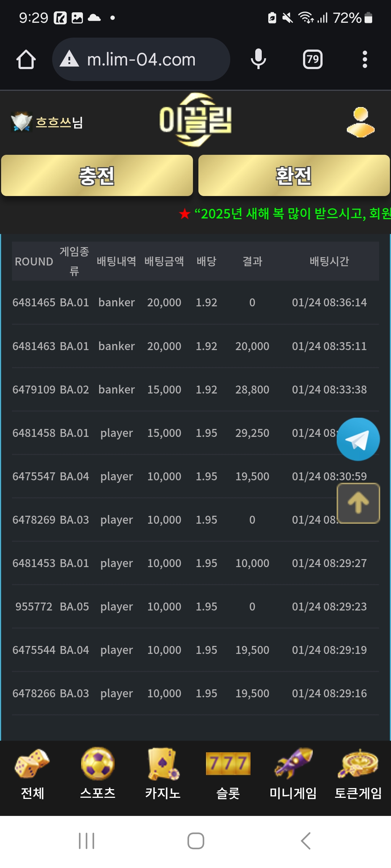The height and width of the screenshot is (868, 391).
Task: Tap the m.lim-04.com address bar
Action: (141, 59)
